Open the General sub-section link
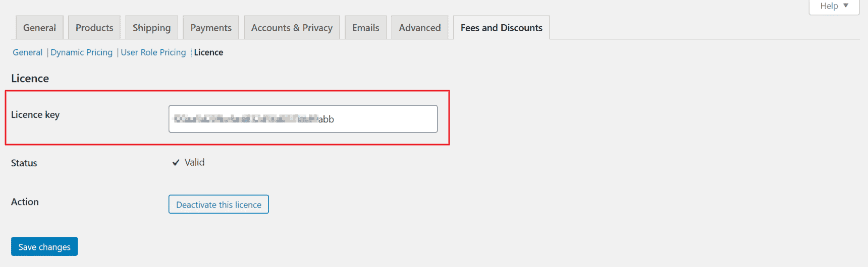This screenshot has width=868, height=267. [28, 52]
